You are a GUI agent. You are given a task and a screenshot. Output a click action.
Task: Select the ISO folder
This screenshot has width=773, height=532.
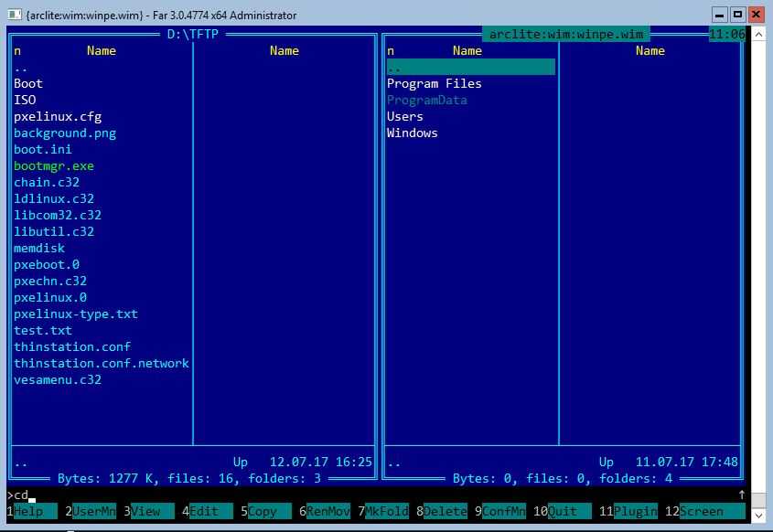coord(25,100)
